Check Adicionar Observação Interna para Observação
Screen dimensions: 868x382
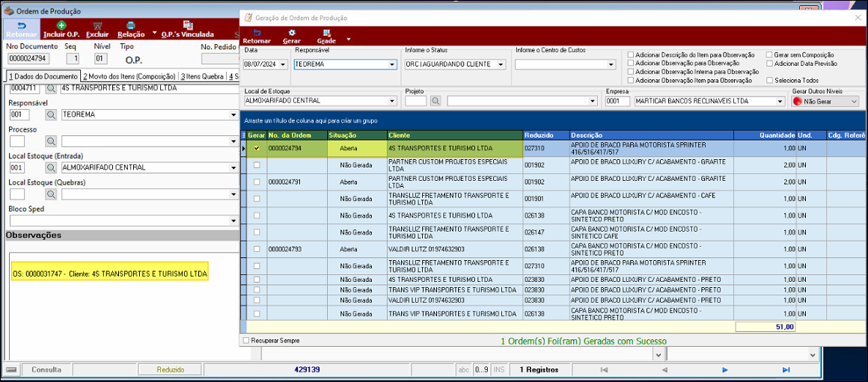pos(631,71)
